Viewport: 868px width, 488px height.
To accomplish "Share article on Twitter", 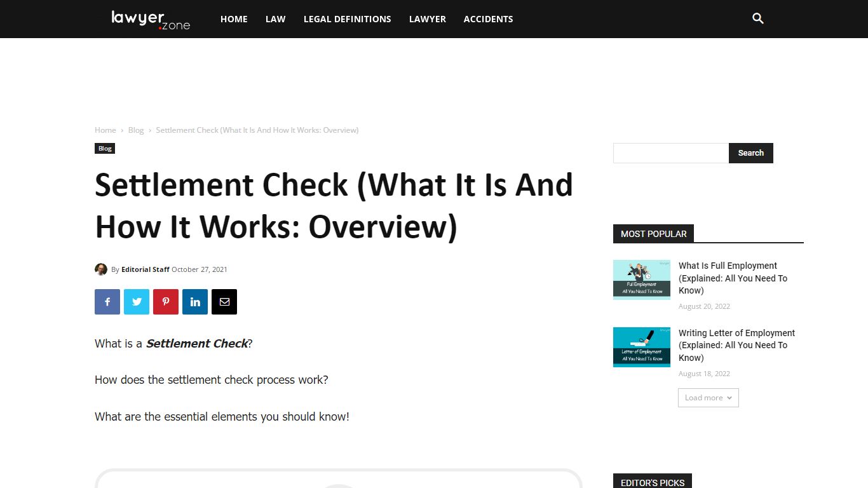I will click(x=137, y=302).
